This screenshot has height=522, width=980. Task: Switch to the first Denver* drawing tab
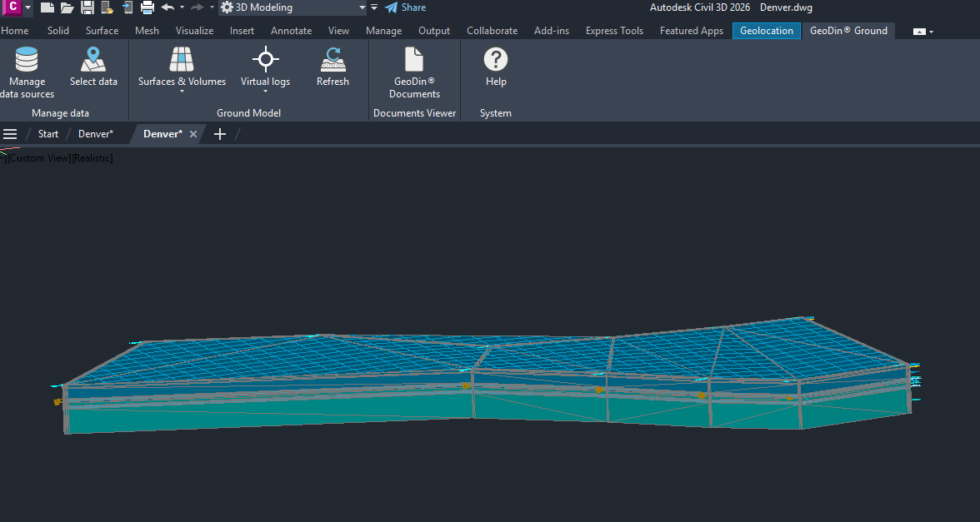[96, 133]
